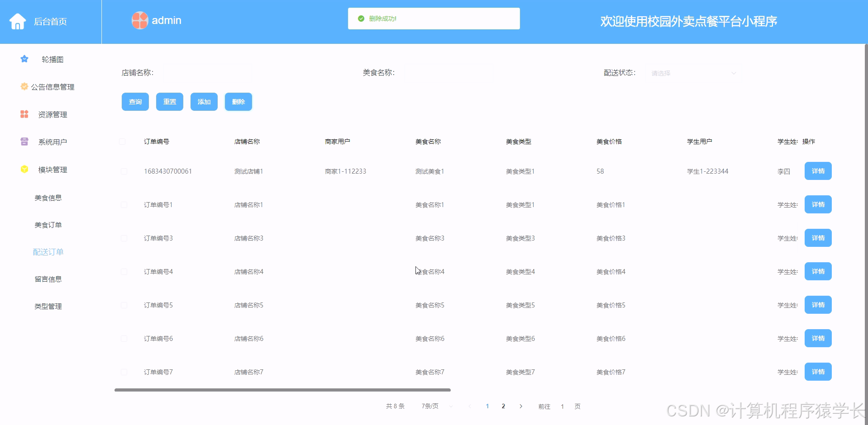
Task: Select 配送订单 submenu item
Action: click(48, 252)
